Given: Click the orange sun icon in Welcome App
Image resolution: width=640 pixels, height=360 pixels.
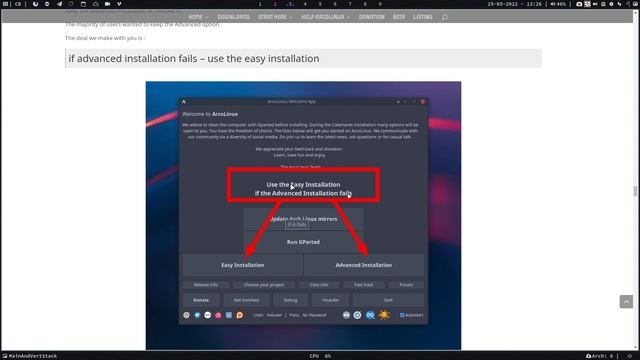Looking at the screenshot, I should tap(384, 315).
